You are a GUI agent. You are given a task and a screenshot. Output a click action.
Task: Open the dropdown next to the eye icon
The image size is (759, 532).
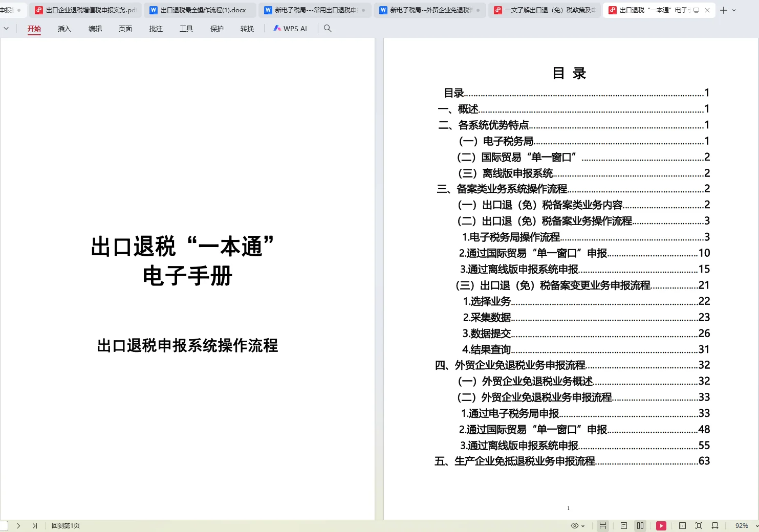pos(582,525)
